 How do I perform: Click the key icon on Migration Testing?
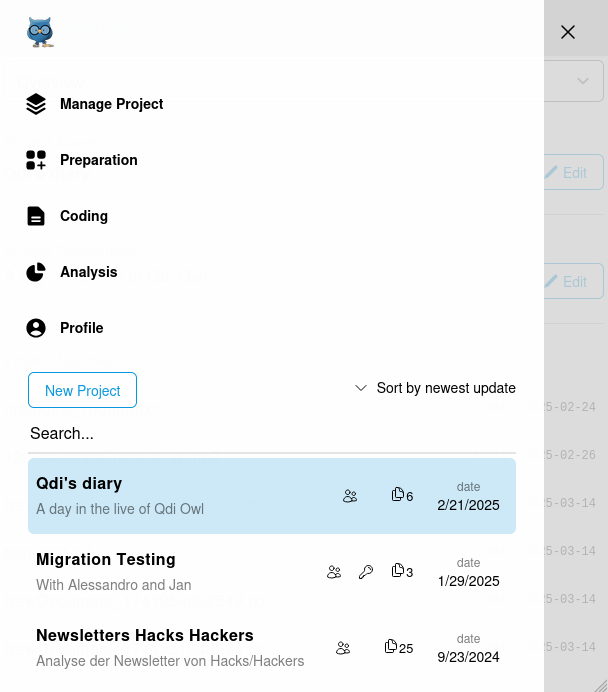pos(366,572)
